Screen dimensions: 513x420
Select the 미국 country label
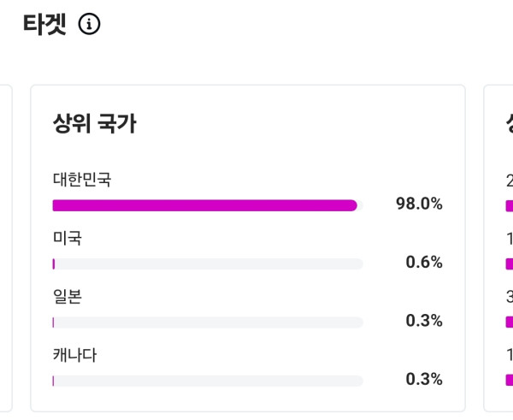click(x=68, y=238)
